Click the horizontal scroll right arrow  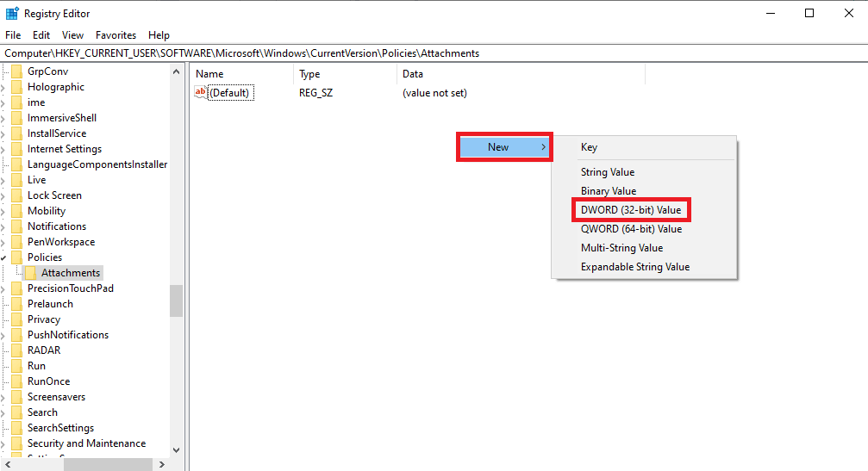(x=162, y=464)
